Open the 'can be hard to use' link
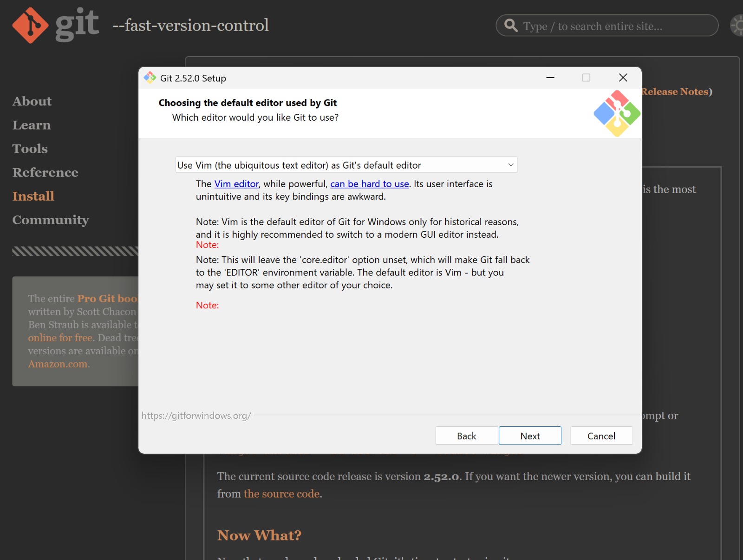 [x=370, y=184]
